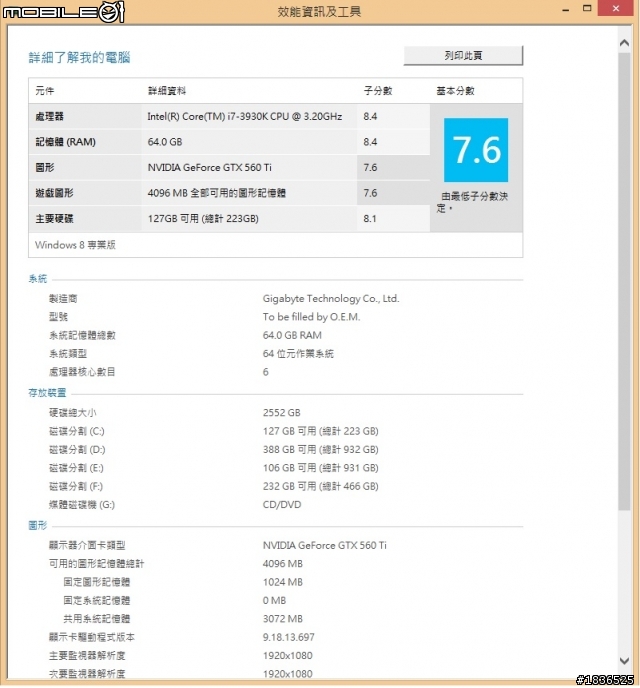Click the 主要監視器解析度 label
This screenshot has width=640, height=688.
click(x=87, y=656)
